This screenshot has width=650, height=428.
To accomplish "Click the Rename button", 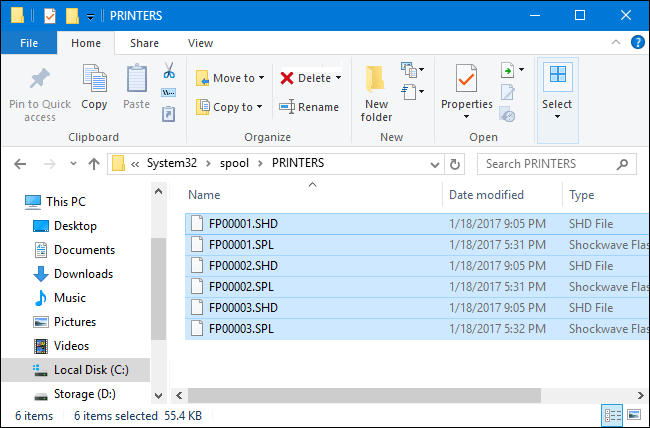I will tap(309, 107).
